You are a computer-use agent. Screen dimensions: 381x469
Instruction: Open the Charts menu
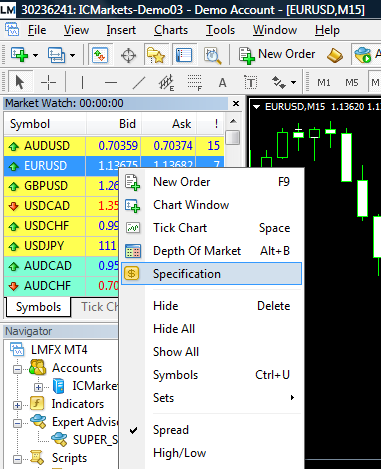(171, 30)
